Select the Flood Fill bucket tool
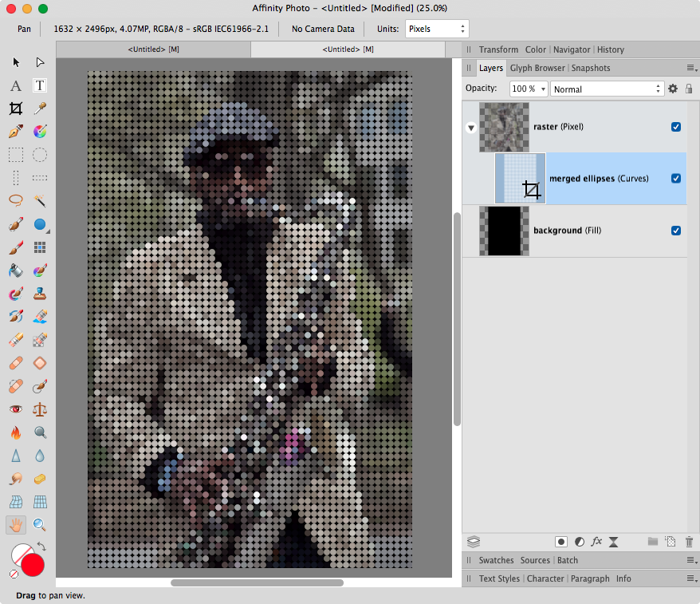Screen dimensions: 700x604 point(15,271)
